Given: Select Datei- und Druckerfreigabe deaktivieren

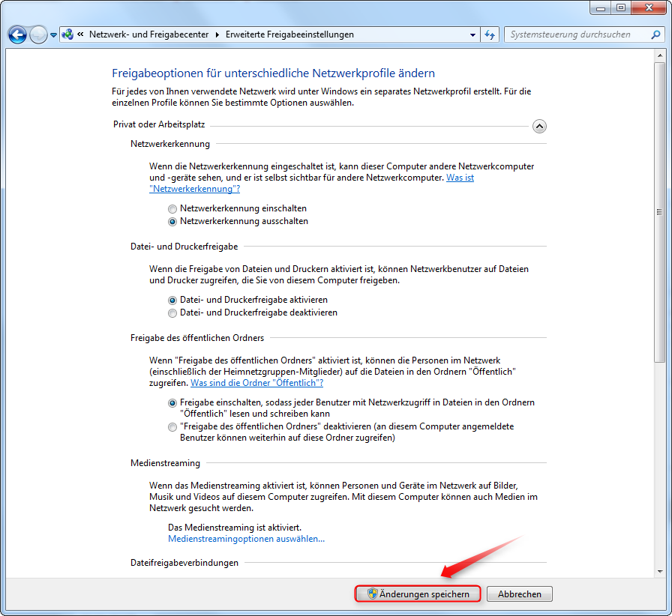Looking at the screenshot, I should pyautogui.click(x=173, y=312).
